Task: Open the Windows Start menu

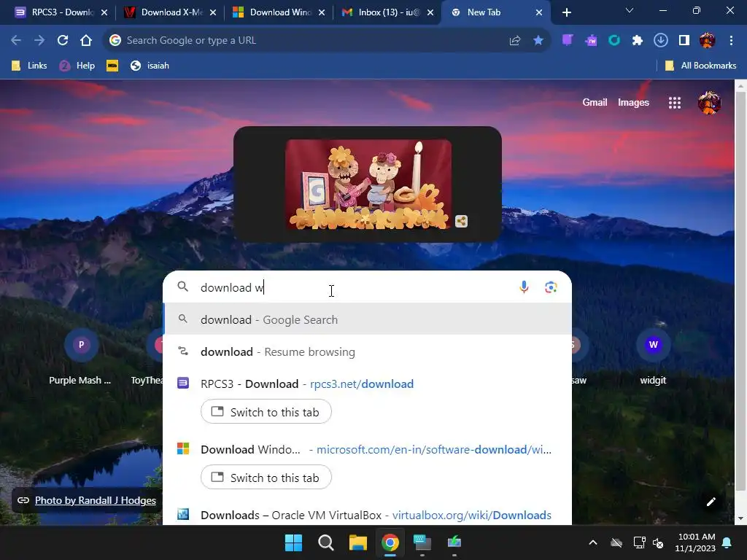Action: tap(293, 542)
